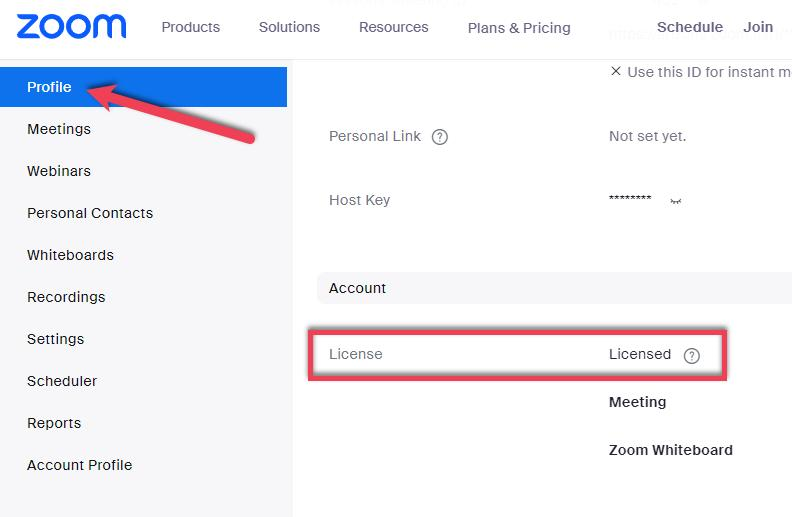Open Meetings in the sidebar

pyautogui.click(x=59, y=129)
